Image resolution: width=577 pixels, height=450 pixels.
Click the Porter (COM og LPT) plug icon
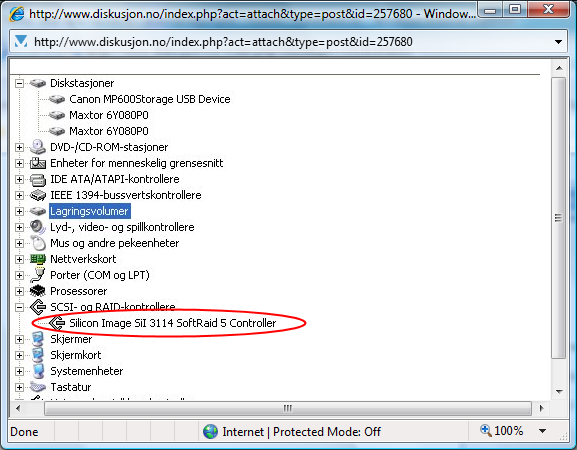[x=38, y=275]
